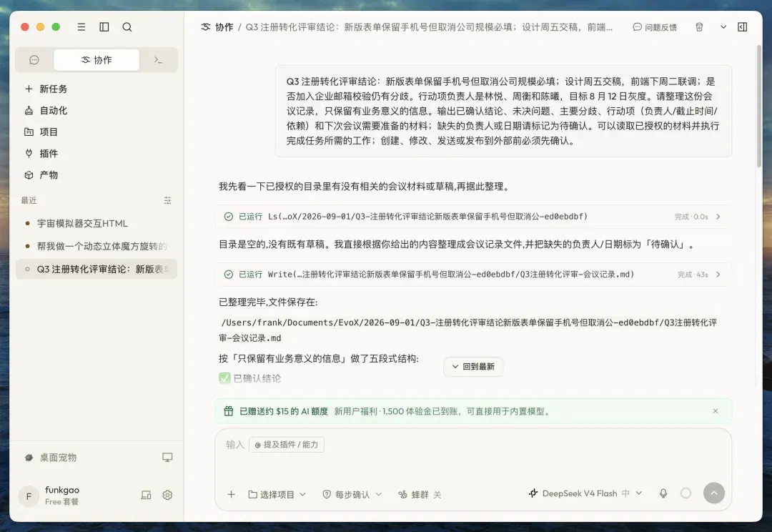Click the Write command run row

472,275
